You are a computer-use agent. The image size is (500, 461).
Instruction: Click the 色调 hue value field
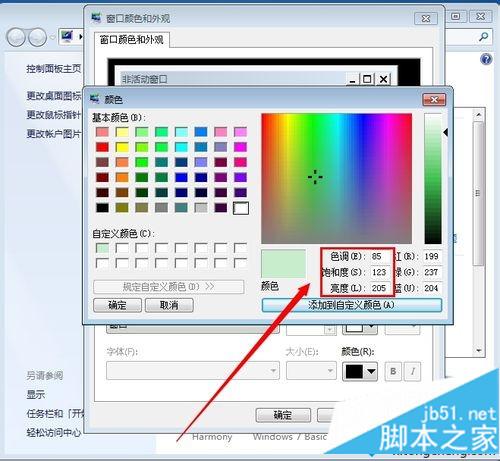[379, 256]
